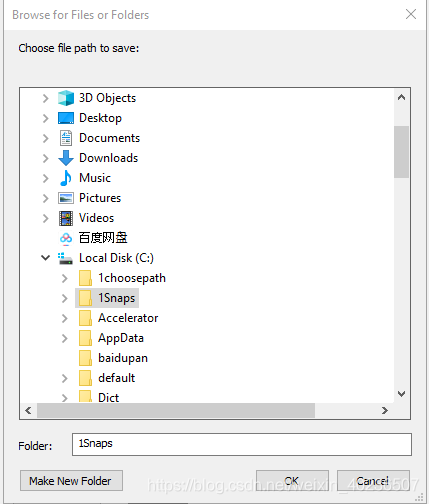Select the Accelerator folder name
This screenshot has width=429, height=504.
pyautogui.click(x=128, y=318)
